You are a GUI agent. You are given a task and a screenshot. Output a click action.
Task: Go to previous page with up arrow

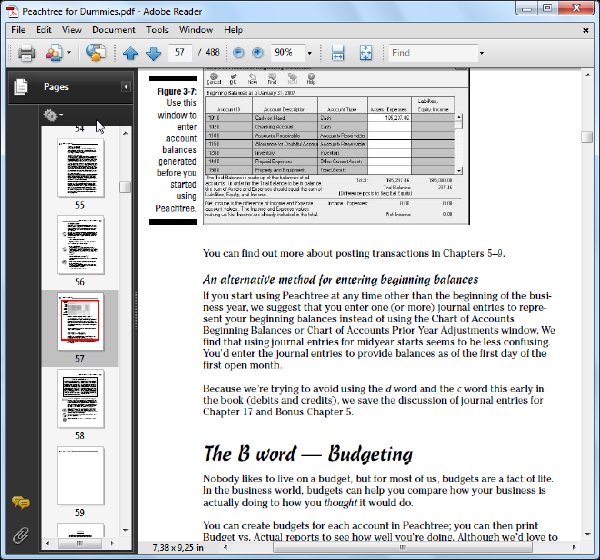click(130, 53)
